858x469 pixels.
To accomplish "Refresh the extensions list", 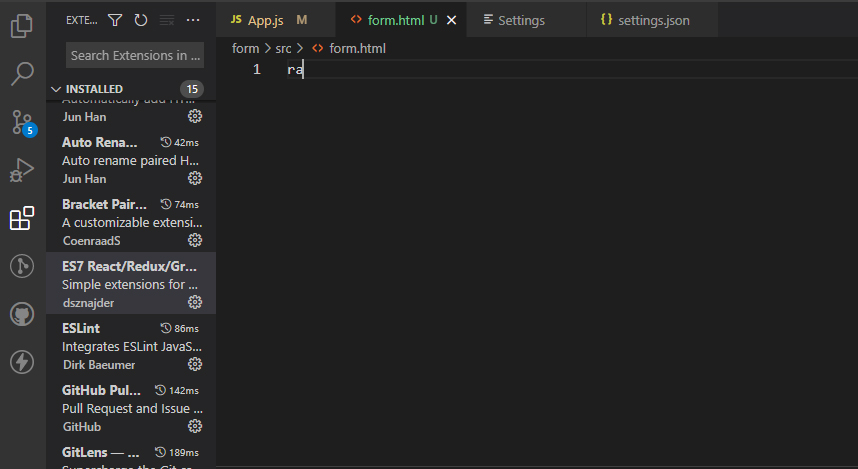I will click(x=141, y=20).
